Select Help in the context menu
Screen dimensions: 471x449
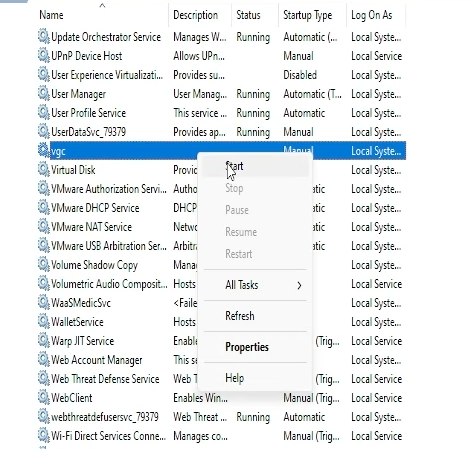(x=256, y=378)
